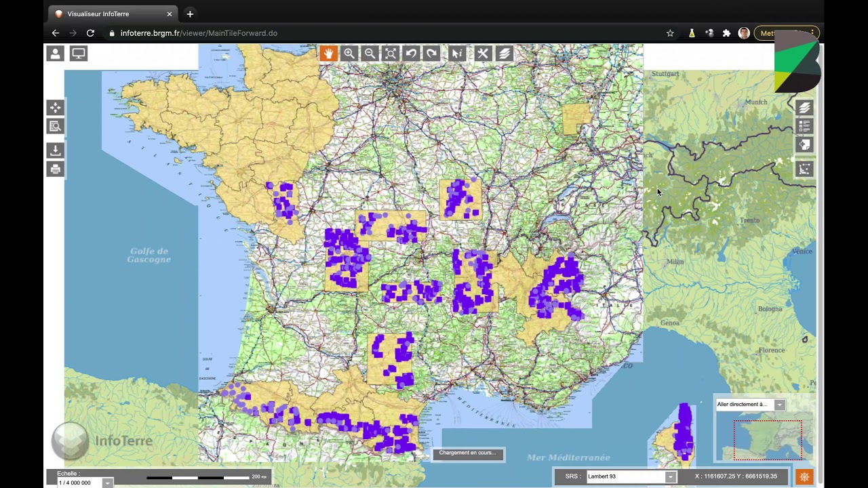The image size is (868, 488).
Task: Click the add layer document icon
Action: click(804, 144)
